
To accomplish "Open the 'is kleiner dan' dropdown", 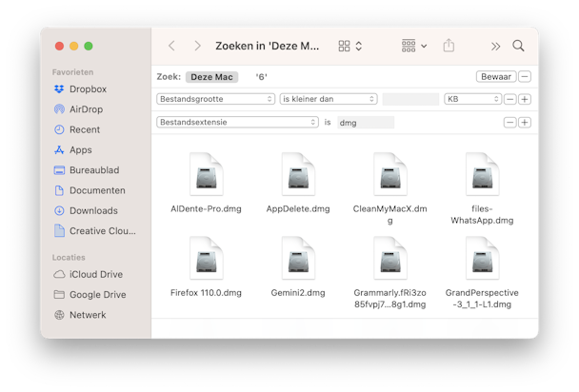I will coord(329,99).
